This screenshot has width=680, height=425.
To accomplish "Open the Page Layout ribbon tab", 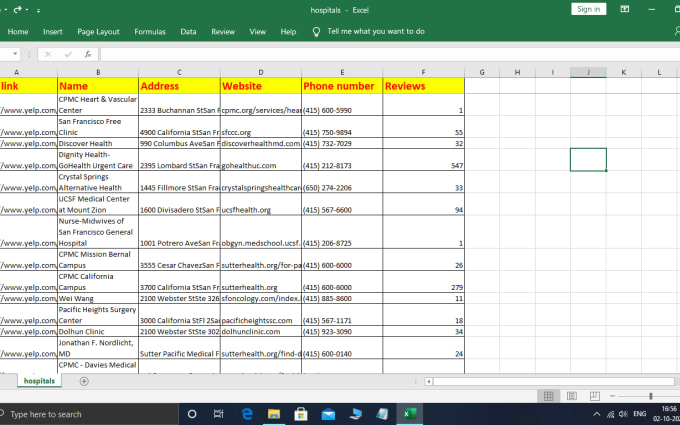I will click(98, 32).
